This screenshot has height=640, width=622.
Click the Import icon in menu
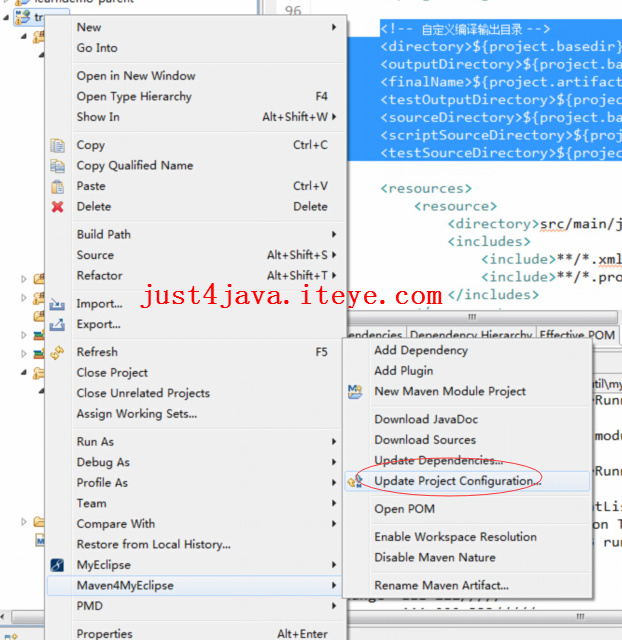(58, 304)
